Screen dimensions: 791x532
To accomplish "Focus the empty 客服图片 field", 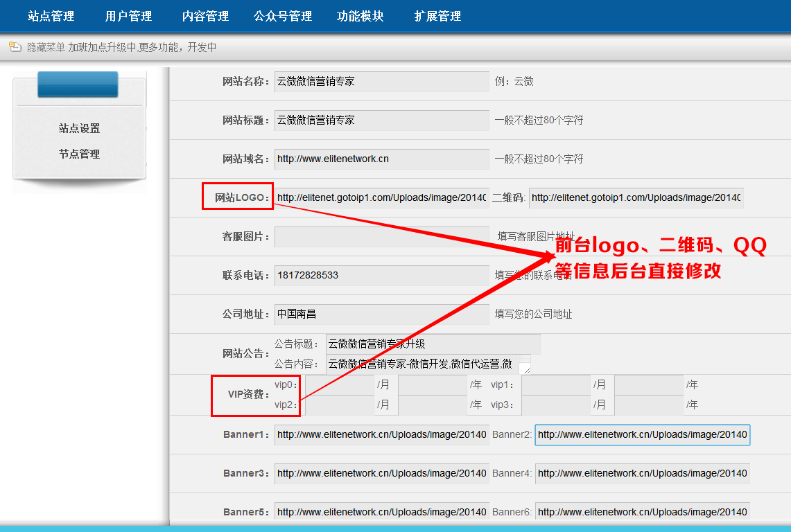I will (x=382, y=236).
